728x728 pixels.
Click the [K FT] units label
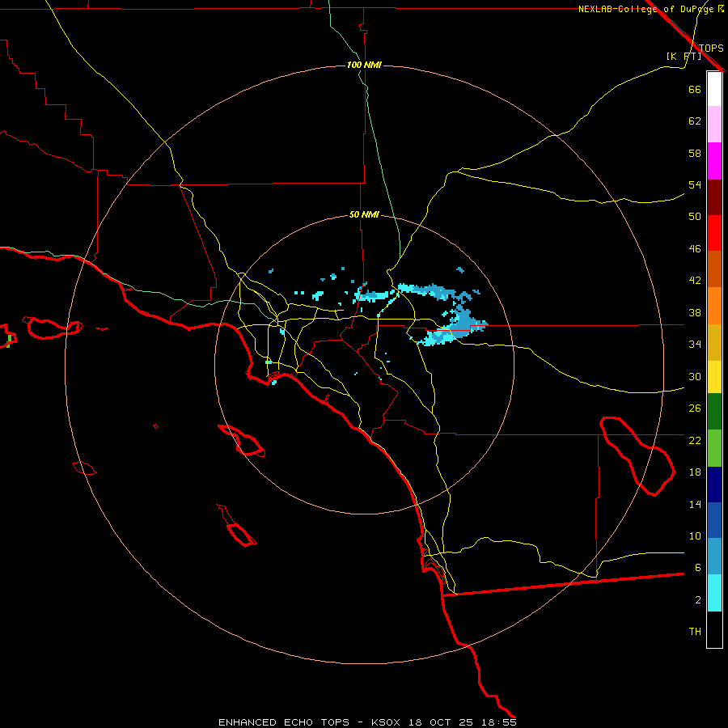coord(684,56)
